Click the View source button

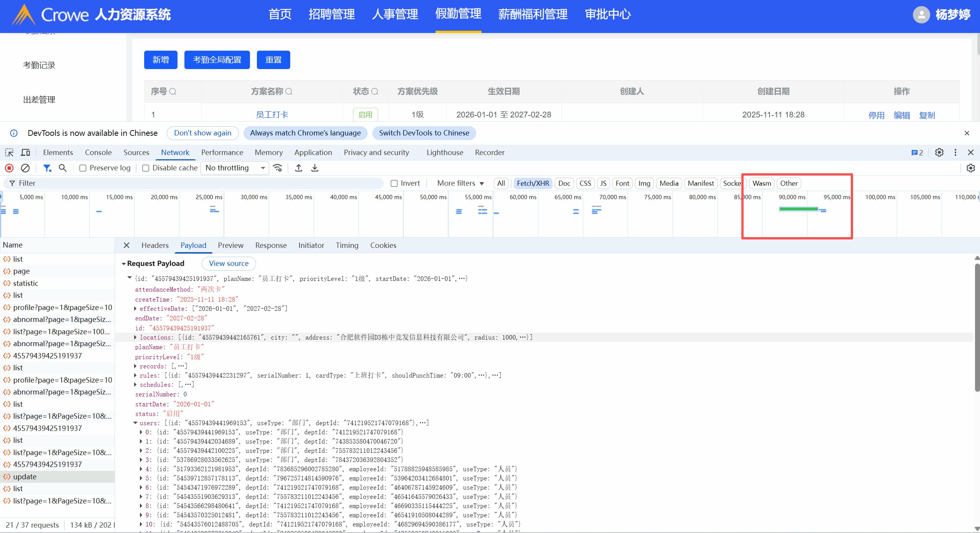pyautogui.click(x=229, y=264)
